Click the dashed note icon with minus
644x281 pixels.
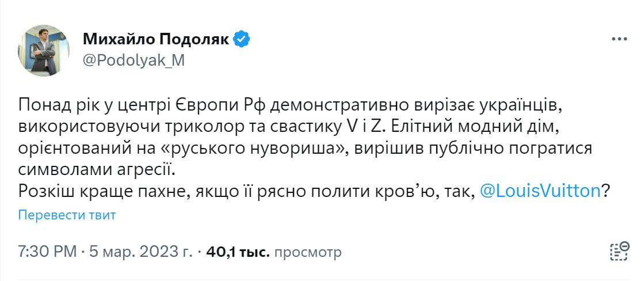tap(618, 252)
